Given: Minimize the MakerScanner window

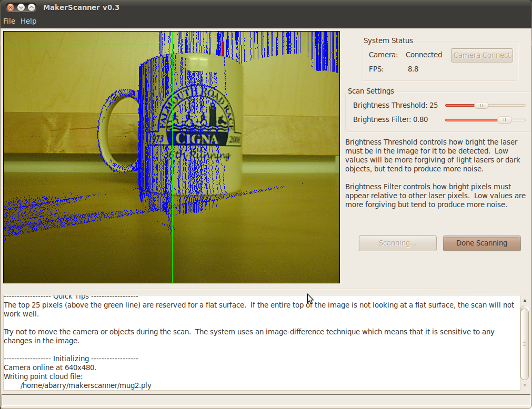Looking at the screenshot, I should coord(21,7).
